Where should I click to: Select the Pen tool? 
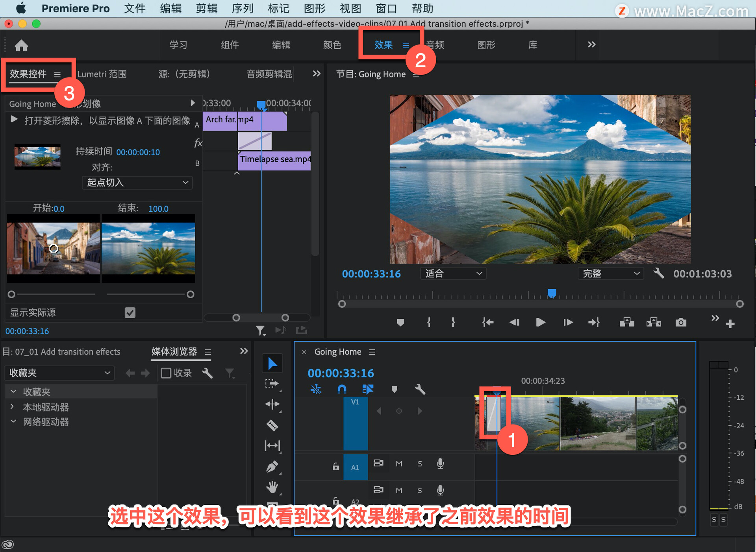[272, 466]
